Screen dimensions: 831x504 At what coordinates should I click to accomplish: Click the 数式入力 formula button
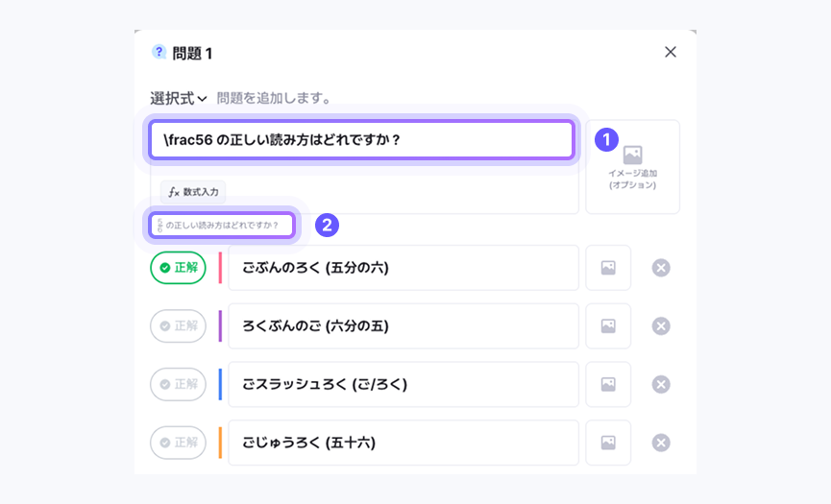point(193,192)
